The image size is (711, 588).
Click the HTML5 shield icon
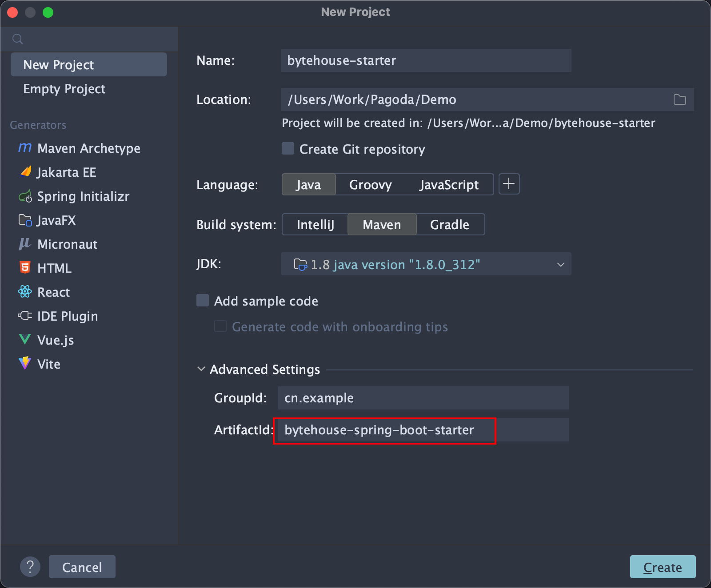point(25,267)
